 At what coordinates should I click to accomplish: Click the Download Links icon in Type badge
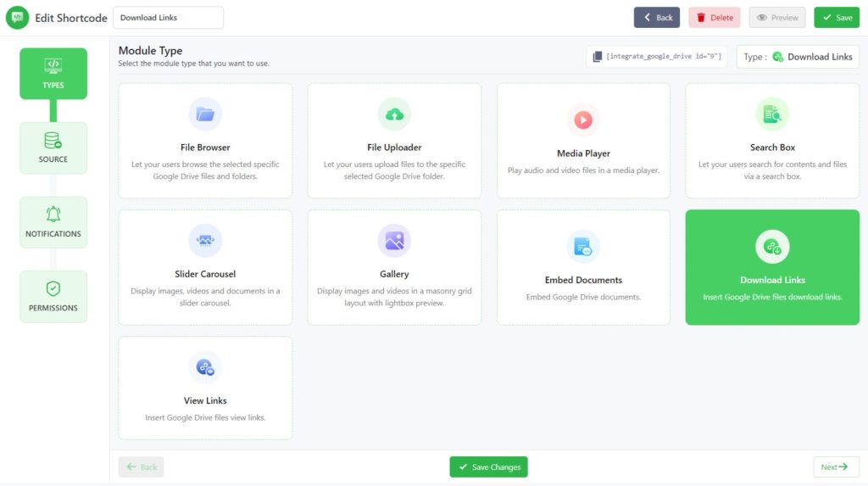coord(778,57)
